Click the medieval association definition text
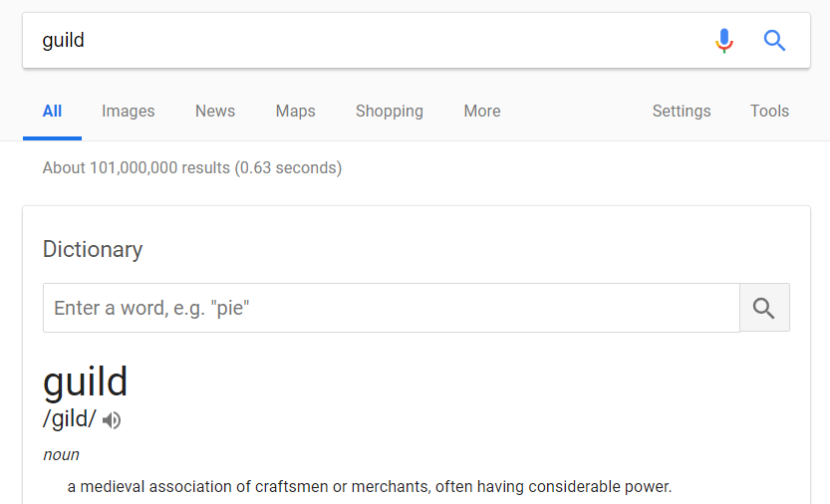Image resolution: width=830 pixels, height=504 pixels. [370, 487]
